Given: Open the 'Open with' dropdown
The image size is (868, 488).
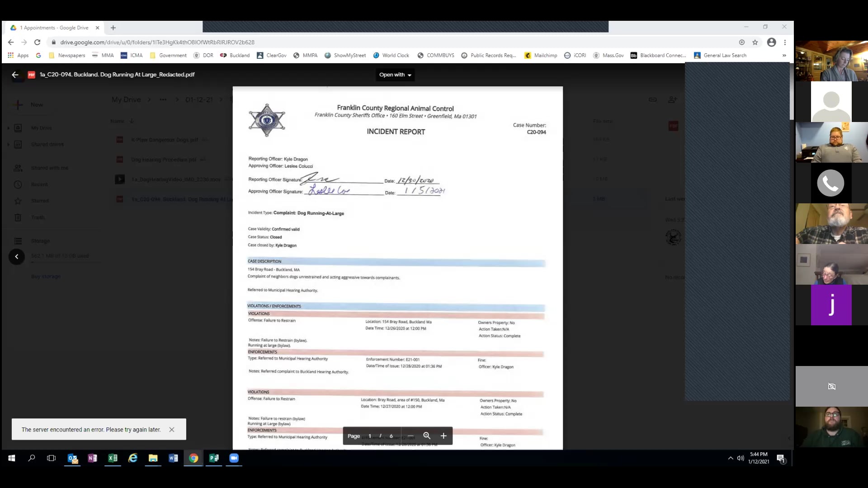Looking at the screenshot, I should pos(395,75).
